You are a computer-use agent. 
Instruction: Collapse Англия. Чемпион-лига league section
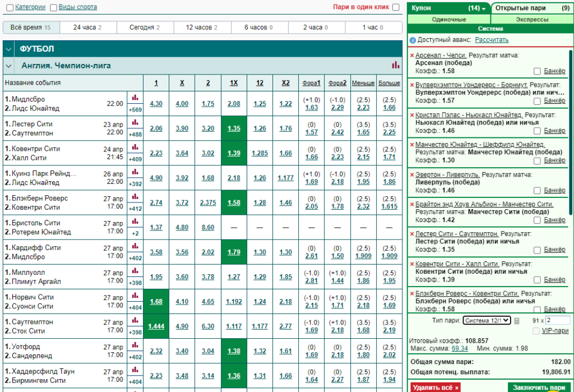9,66
